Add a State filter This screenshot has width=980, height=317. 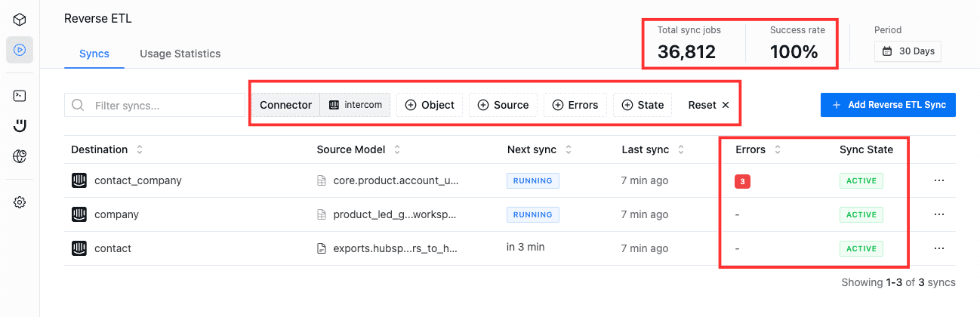[642, 105]
